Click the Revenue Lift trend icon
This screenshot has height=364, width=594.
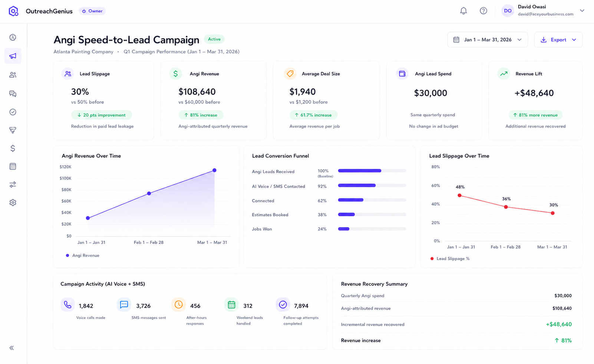point(504,74)
